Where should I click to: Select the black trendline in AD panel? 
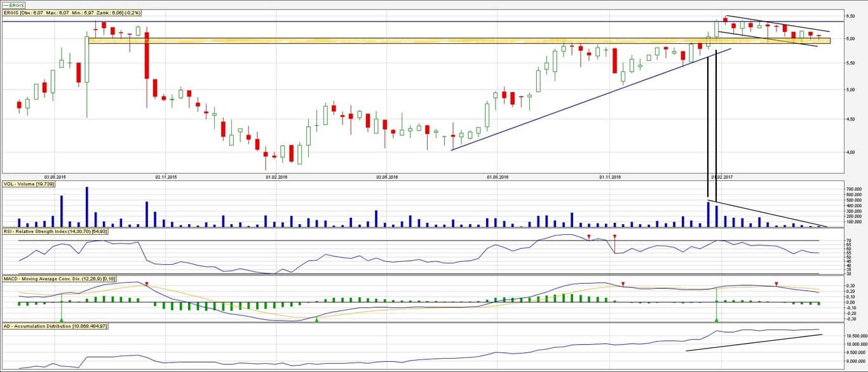pyautogui.click(x=755, y=342)
